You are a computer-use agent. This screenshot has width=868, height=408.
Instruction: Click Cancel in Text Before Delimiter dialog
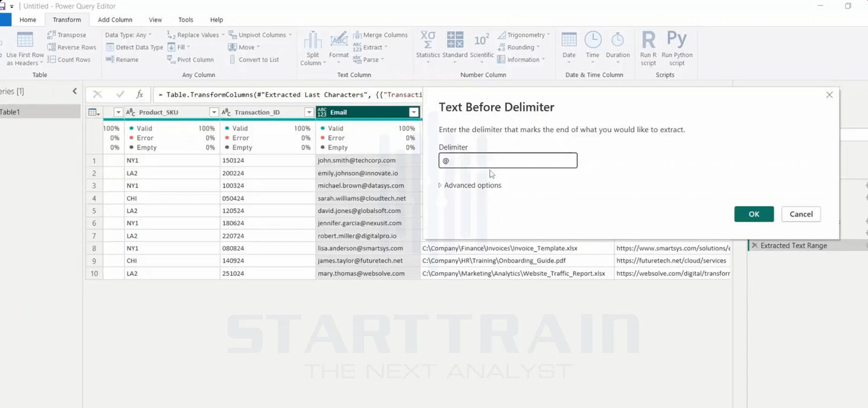point(801,214)
